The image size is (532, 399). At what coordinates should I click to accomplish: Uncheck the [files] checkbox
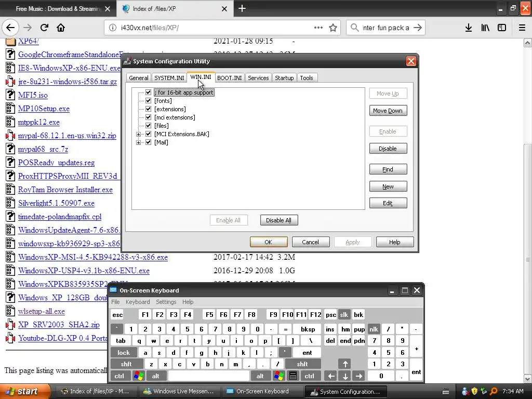tap(148, 126)
